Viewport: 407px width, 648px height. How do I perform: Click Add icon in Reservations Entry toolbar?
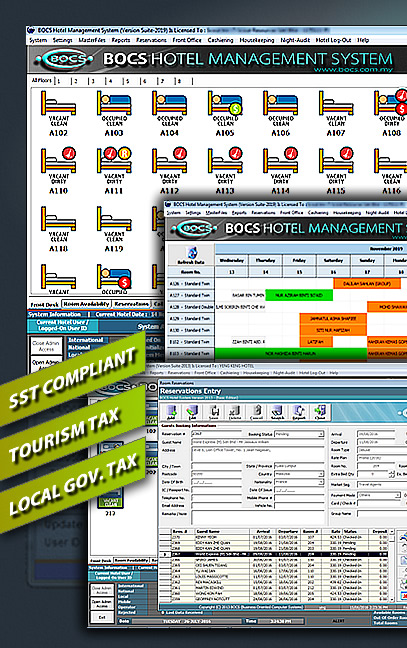(171, 412)
